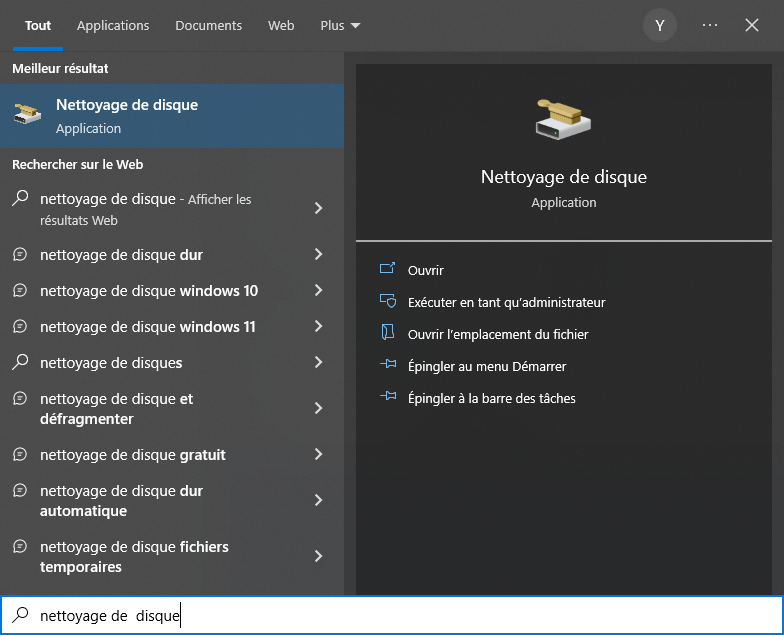Open the three-dots more options menu
This screenshot has height=635, width=784.
(x=710, y=25)
